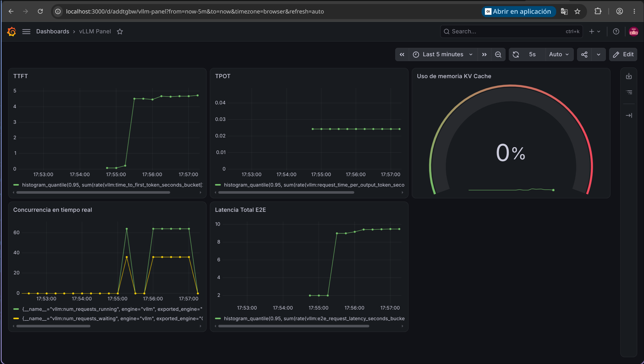Toggle the e2e_request_latency legend series
Image resolution: width=644 pixels, height=364 pixels.
click(x=314, y=318)
